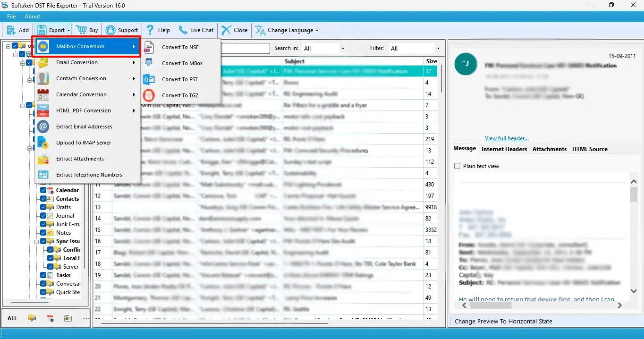
Task: Click the Upload To IMAP Server icon
Action: pyautogui.click(x=43, y=143)
